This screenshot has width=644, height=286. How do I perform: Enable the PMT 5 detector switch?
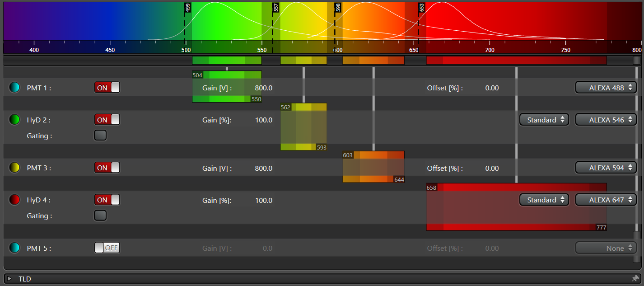tap(107, 248)
